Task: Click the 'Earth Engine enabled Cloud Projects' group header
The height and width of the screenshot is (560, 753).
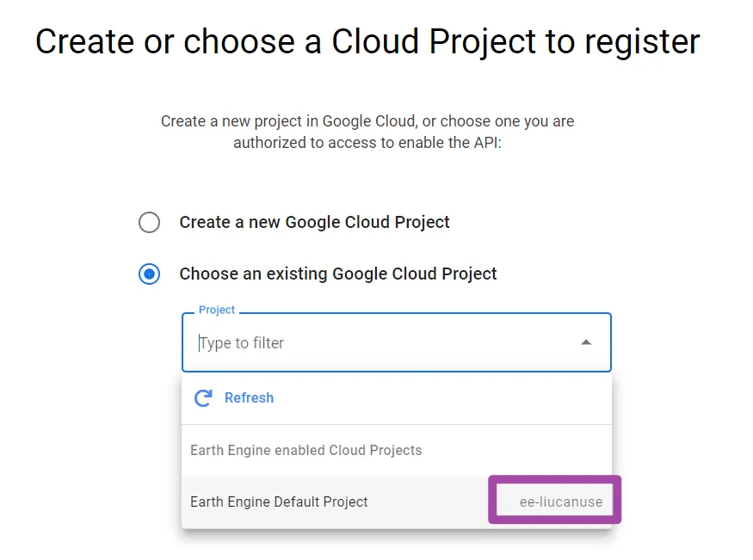Action: 306,450
